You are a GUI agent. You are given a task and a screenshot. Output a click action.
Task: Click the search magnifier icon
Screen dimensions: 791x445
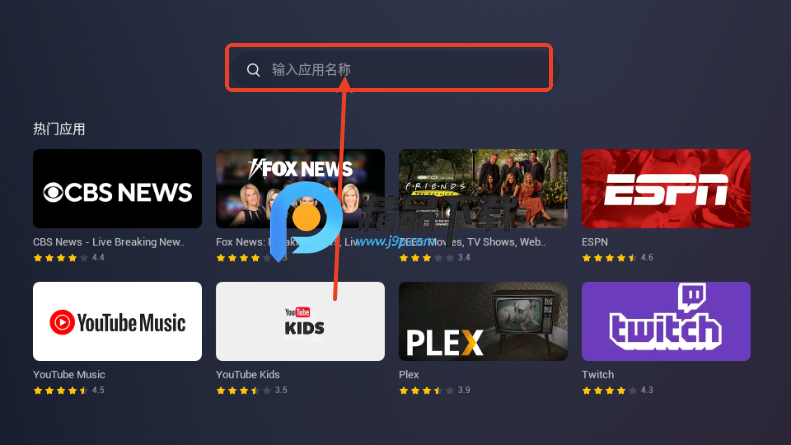(x=253, y=70)
